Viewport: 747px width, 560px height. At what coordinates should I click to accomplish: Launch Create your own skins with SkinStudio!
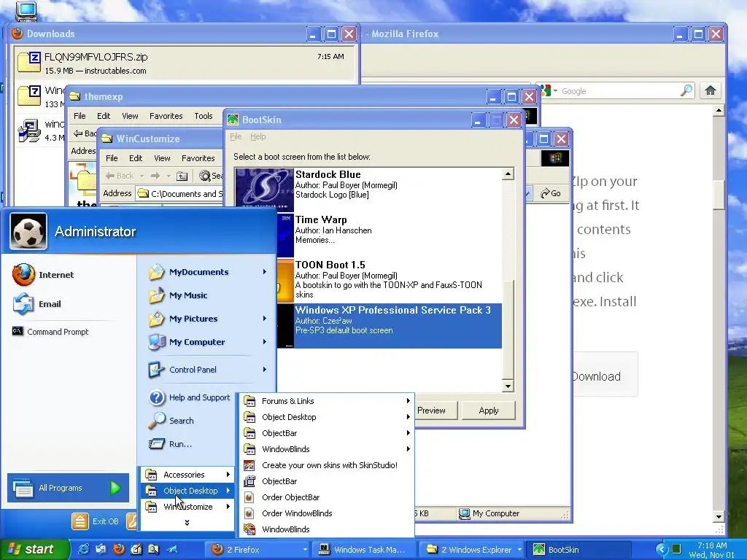(327, 465)
